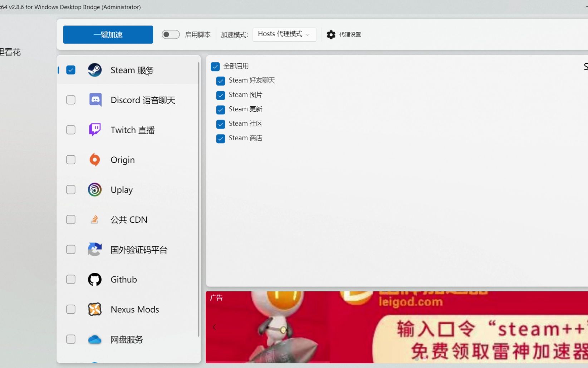Click the previous-arrow on the ad banner

[x=214, y=327]
